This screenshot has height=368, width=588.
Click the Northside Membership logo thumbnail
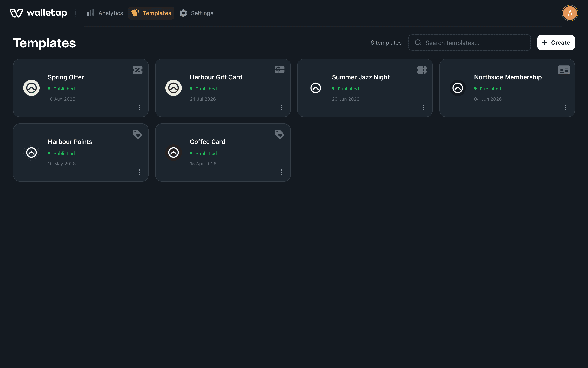click(x=458, y=88)
